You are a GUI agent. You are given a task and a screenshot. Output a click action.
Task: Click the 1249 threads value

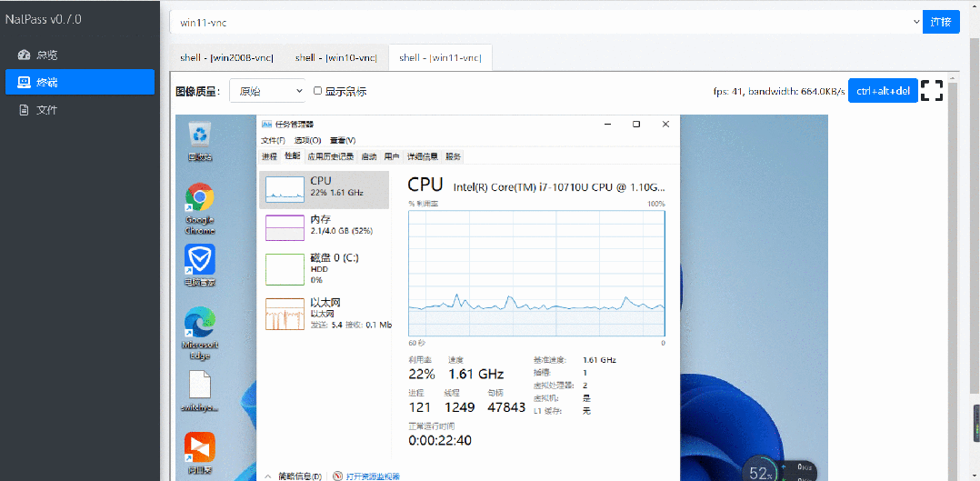click(x=459, y=407)
